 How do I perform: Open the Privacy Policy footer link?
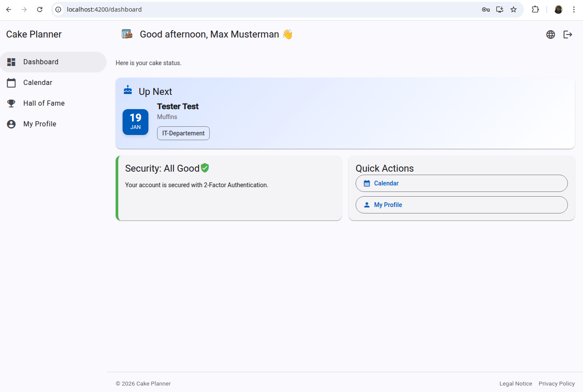click(556, 383)
